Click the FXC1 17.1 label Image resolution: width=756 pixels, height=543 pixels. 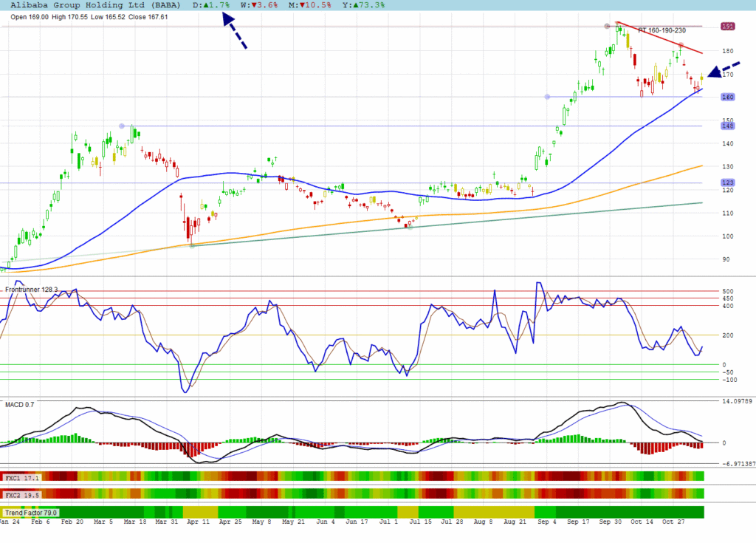(20, 478)
